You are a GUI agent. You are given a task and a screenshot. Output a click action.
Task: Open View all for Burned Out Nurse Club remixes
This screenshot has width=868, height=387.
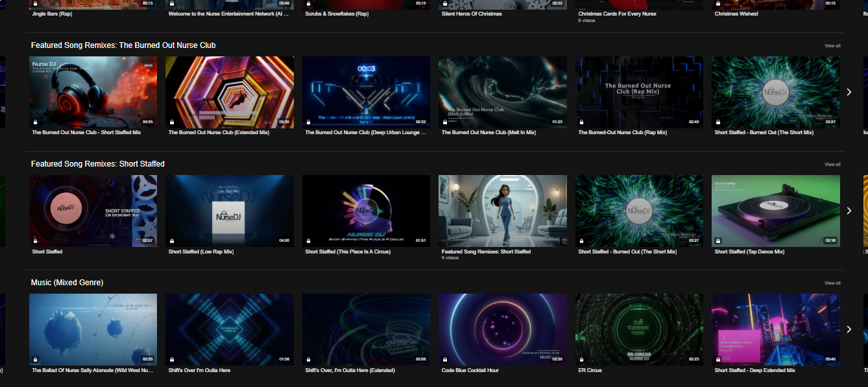pyautogui.click(x=832, y=46)
